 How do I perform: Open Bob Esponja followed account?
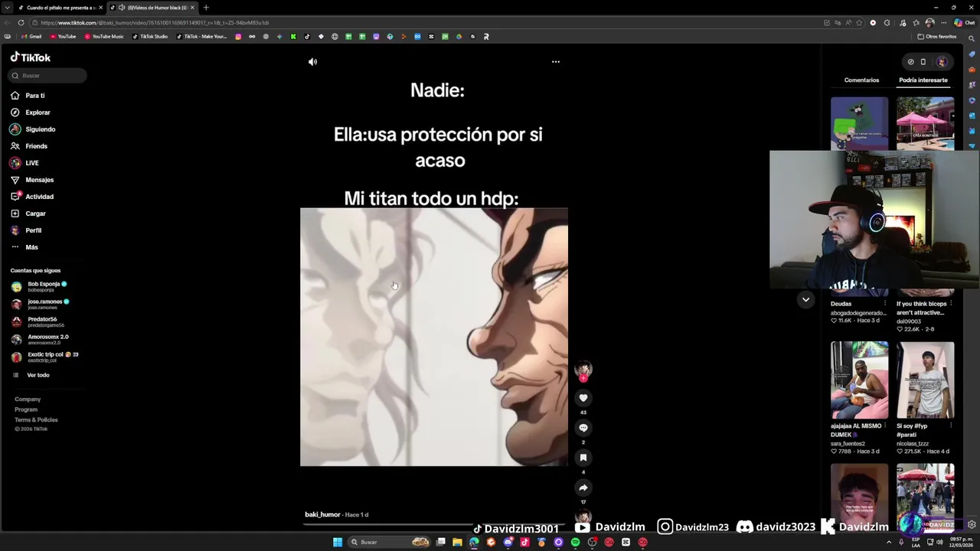pos(46,286)
